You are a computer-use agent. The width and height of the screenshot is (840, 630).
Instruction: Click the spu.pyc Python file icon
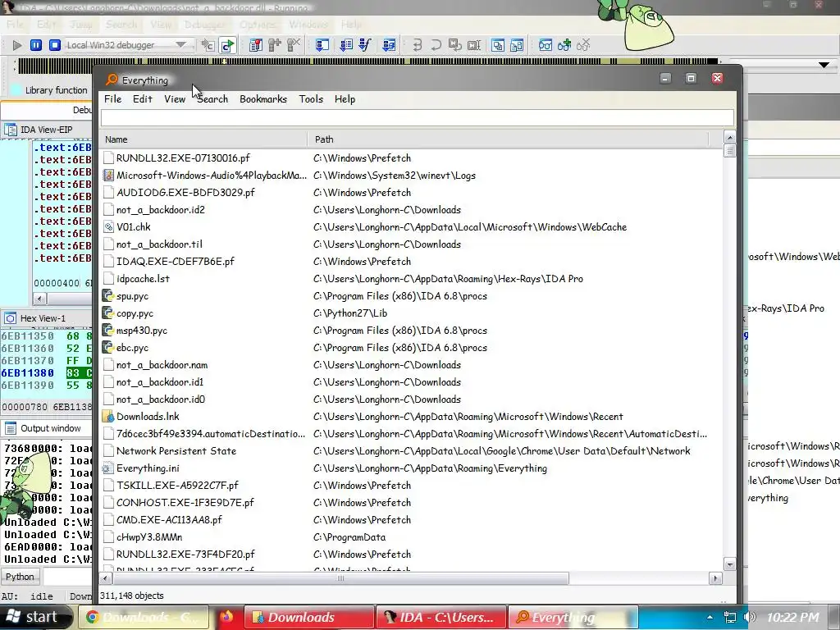(x=108, y=295)
